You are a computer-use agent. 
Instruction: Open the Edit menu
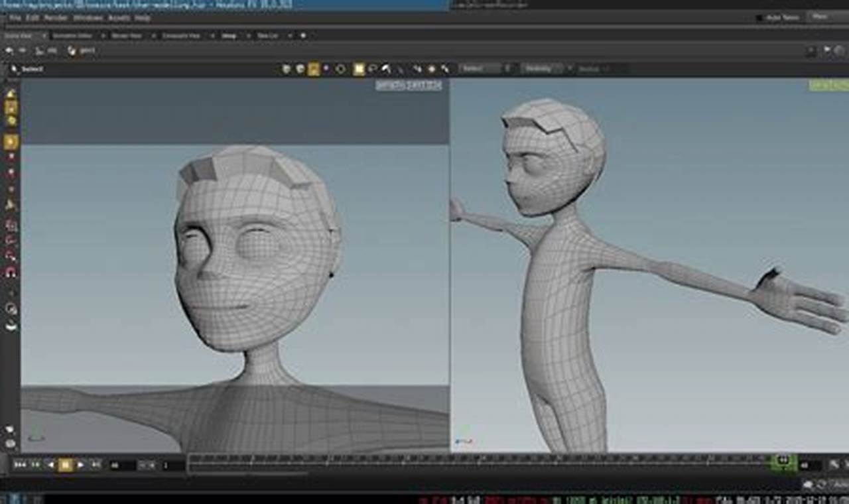point(32,18)
